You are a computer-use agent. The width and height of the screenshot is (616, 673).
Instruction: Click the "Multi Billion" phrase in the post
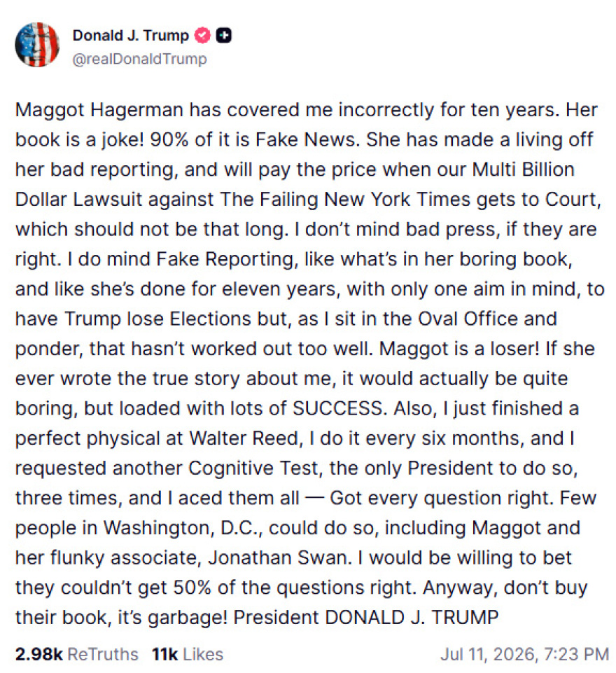524,169
